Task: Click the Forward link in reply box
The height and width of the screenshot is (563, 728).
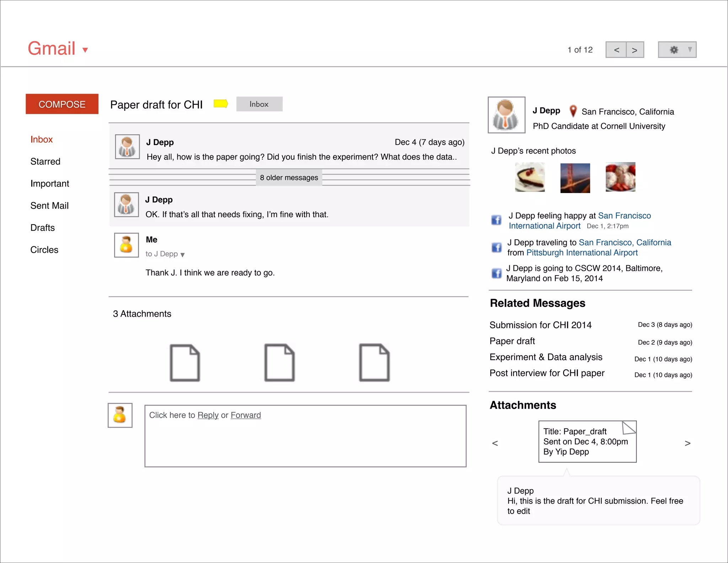Action: tap(246, 415)
